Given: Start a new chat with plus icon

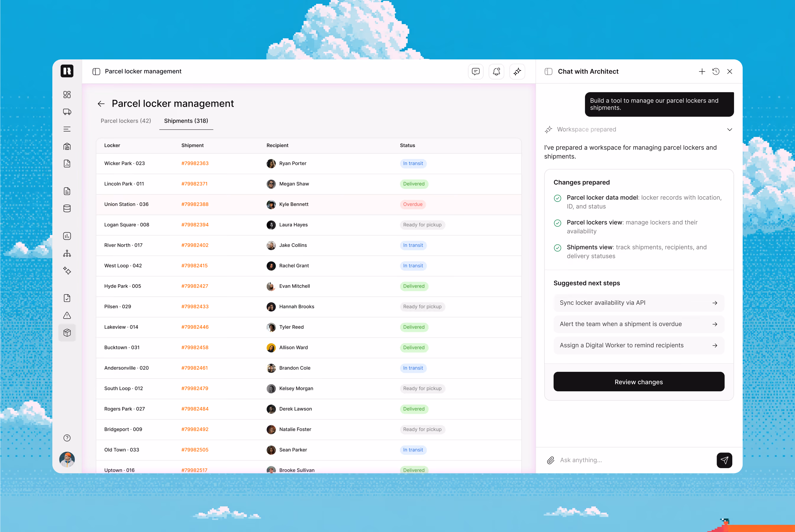Looking at the screenshot, I should (702, 72).
